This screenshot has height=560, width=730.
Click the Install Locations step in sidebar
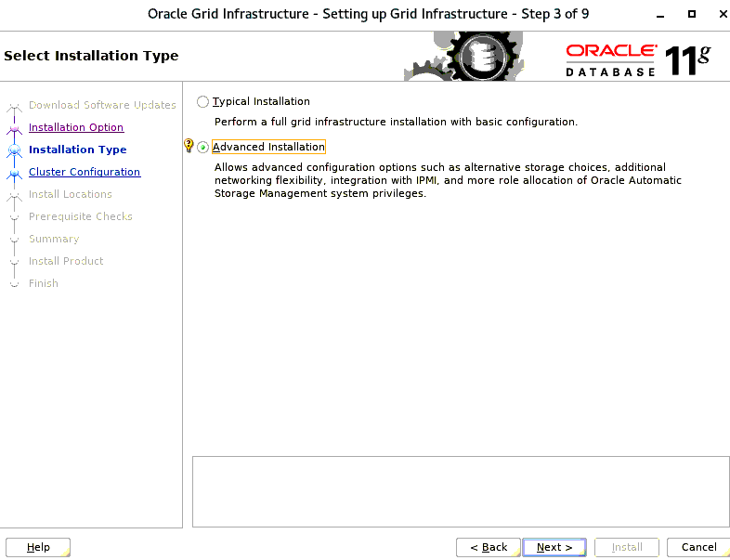point(71,195)
